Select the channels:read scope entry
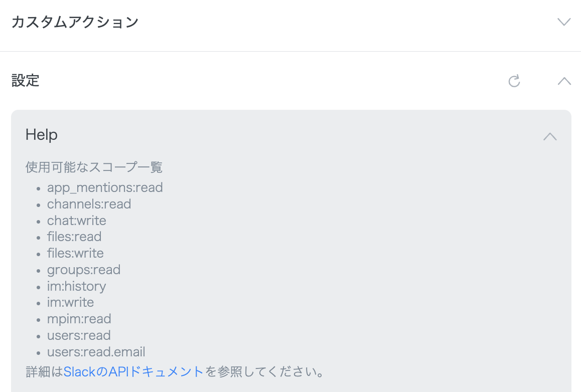Screen dimensions: 581x392 pos(89,204)
